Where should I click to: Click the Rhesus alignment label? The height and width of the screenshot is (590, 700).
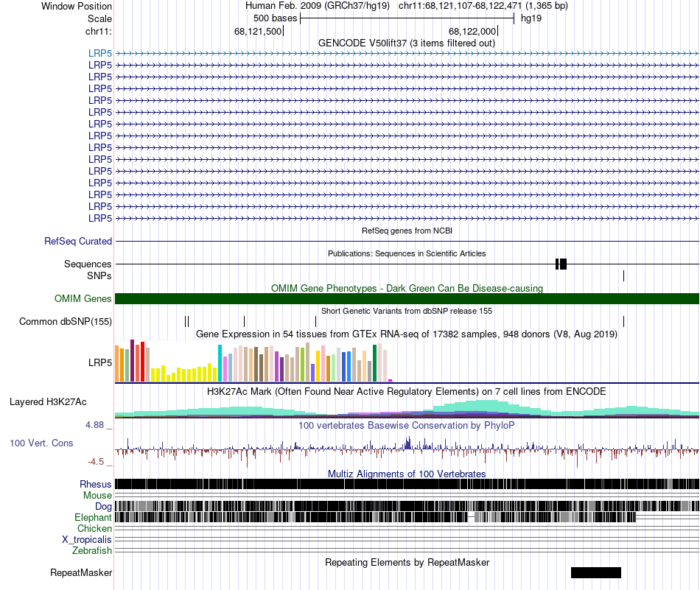pyautogui.click(x=96, y=484)
